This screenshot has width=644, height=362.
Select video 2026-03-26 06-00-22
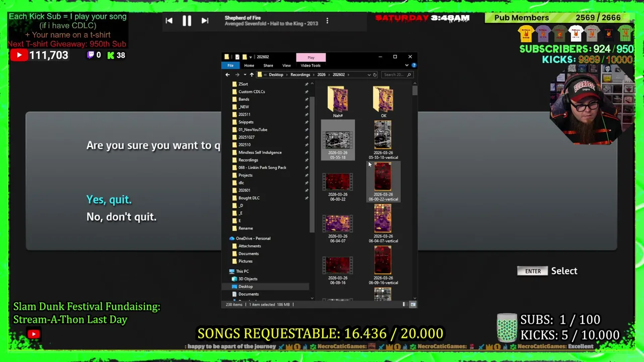click(x=338, y=187)
